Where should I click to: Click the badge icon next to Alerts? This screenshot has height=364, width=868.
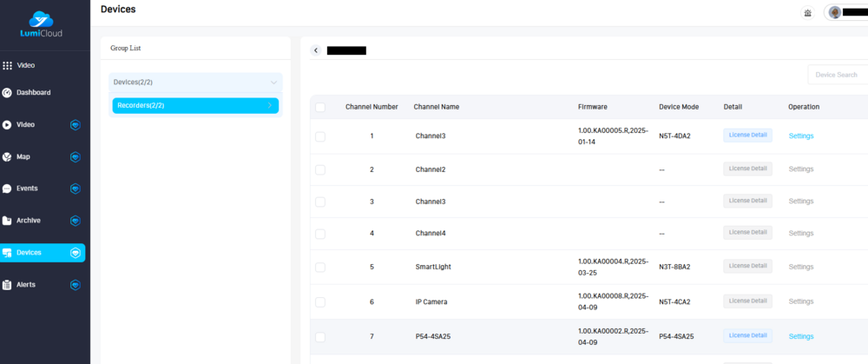coord(76,285)
